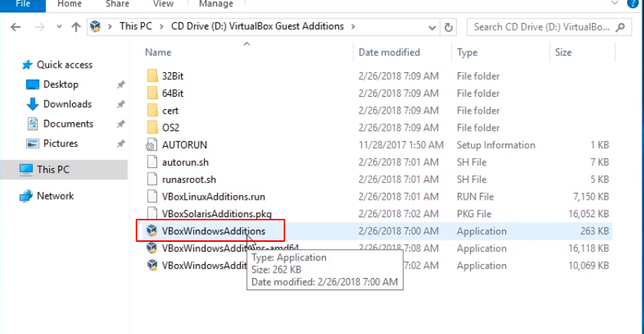The width and height of the screenshot is (644, 334).
Task: Click the search magnifier icon
Action: point(620,27)
